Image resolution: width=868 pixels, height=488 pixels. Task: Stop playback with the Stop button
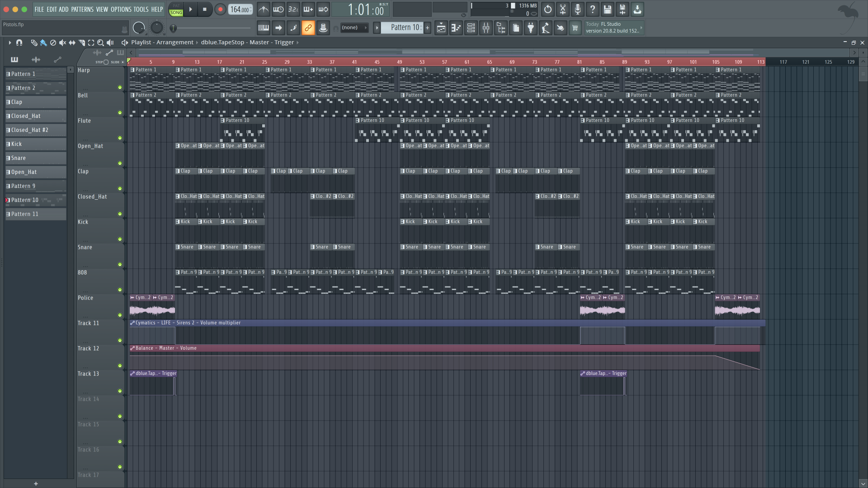(205, 9)
